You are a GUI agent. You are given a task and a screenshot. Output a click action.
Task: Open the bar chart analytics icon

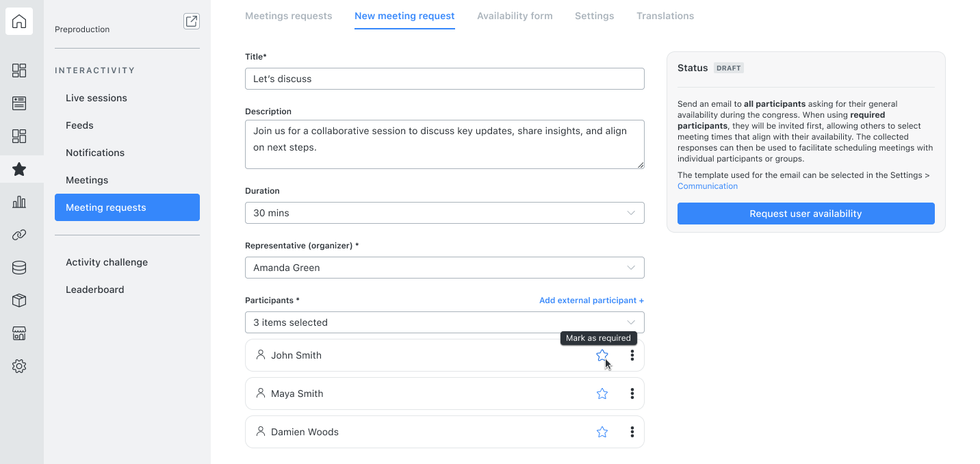[x=19, y=202]
